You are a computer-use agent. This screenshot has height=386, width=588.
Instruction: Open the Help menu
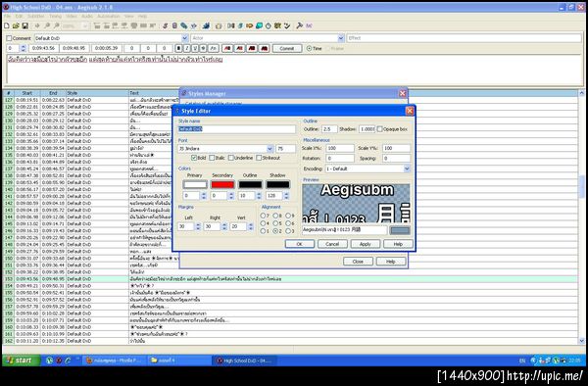click(142, 17)
